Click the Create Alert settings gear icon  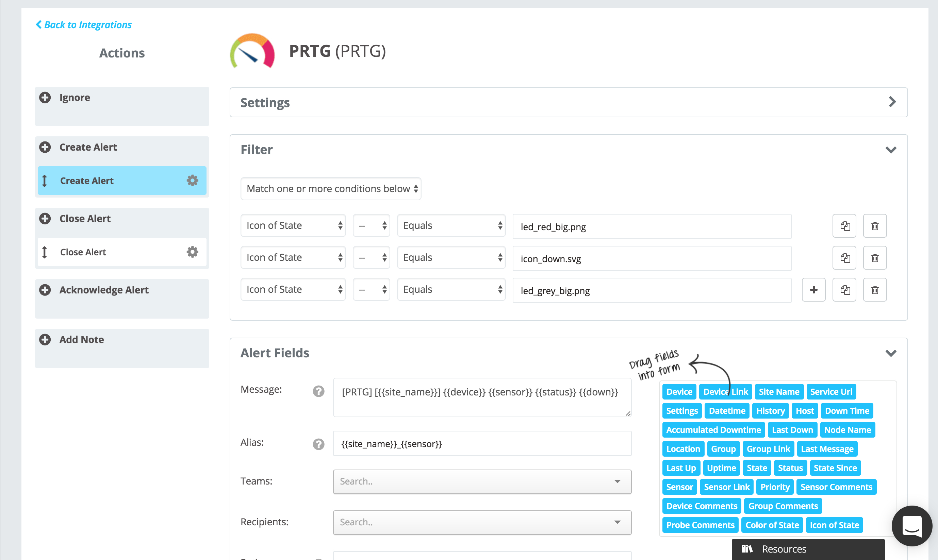(194, 181)
